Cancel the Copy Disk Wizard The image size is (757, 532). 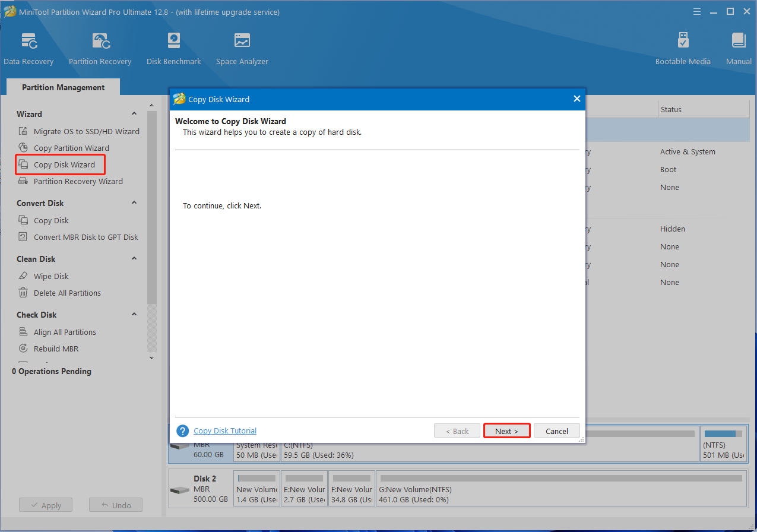(556, 431)
